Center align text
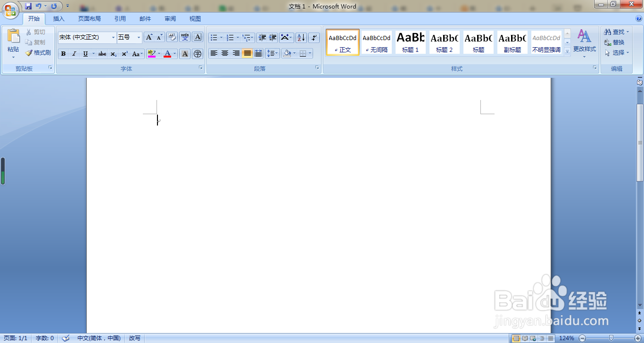This screenshot has width=644, height=343. [x=225, y=53]
